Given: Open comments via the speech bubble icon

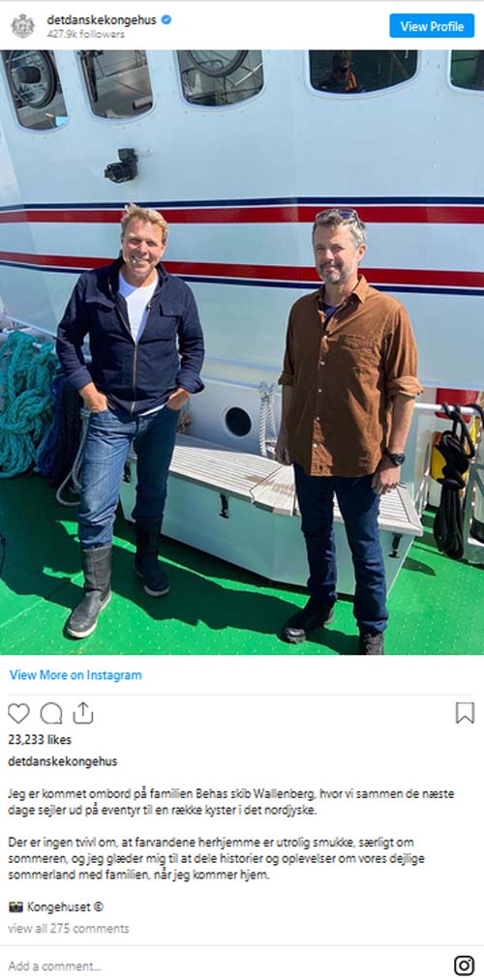Looking at the screenshot, I should tap(51, 713).
